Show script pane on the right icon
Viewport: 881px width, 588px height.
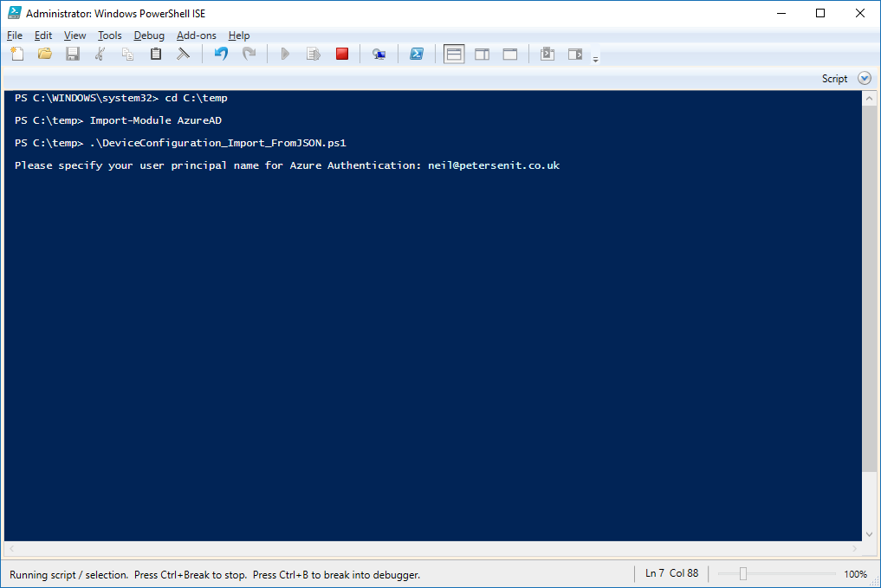point(482,55)
